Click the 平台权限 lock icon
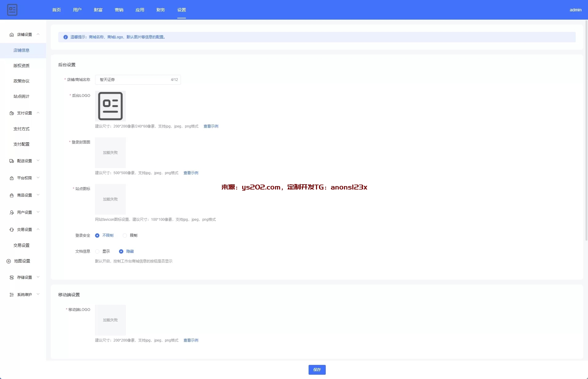 pyautogui.click(x=12, y=178)
